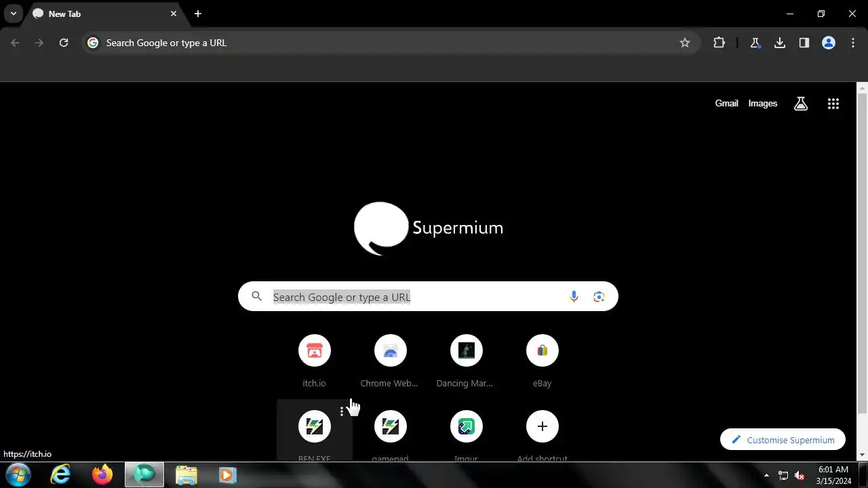Screen dimensions: 868x488
Task: Click Customise Supermium button
Action: 783,440
